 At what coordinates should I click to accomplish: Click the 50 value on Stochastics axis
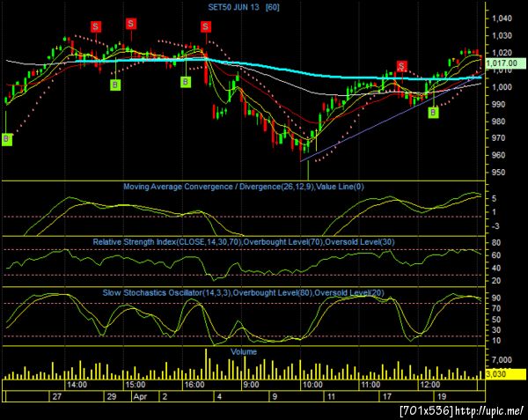click(496, 320)
